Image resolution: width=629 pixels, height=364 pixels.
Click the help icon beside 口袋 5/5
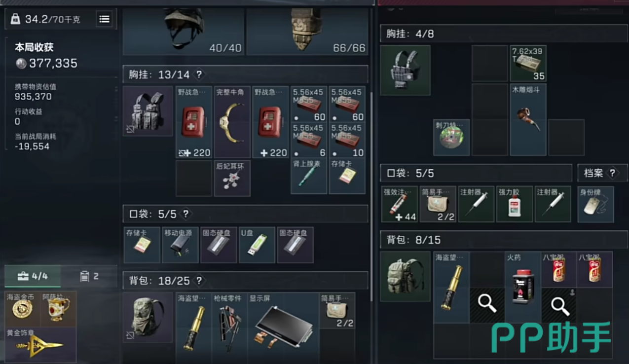tap(185, 214)
